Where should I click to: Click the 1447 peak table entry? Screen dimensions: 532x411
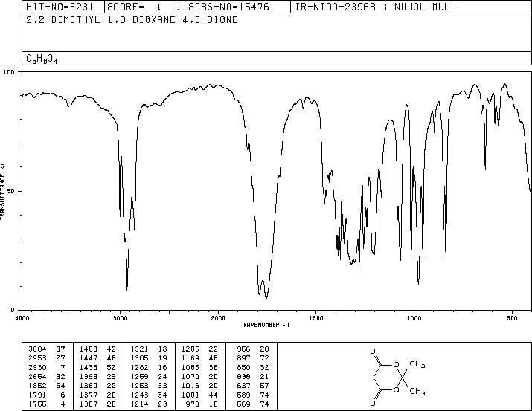tap(97, 357)
